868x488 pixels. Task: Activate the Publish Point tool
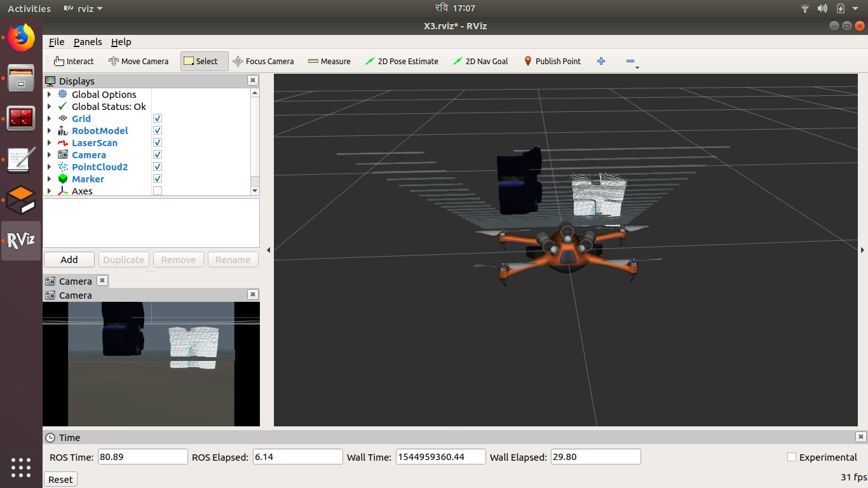pyautogui.click(x=552, y=61)
